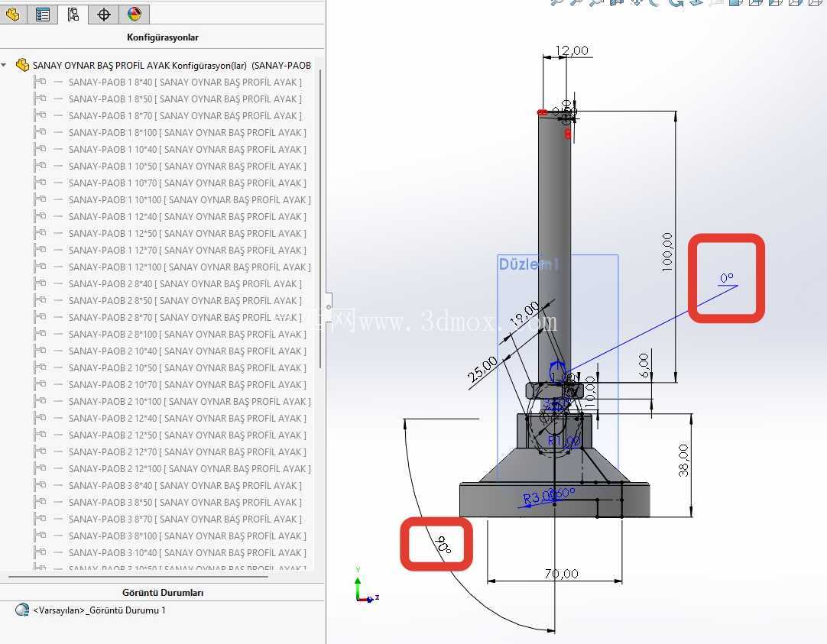Click the configuration icon beside SANAY-PAOB 1 10*70
The width and height of the screenshot is (827, 644).
point(40,183)
